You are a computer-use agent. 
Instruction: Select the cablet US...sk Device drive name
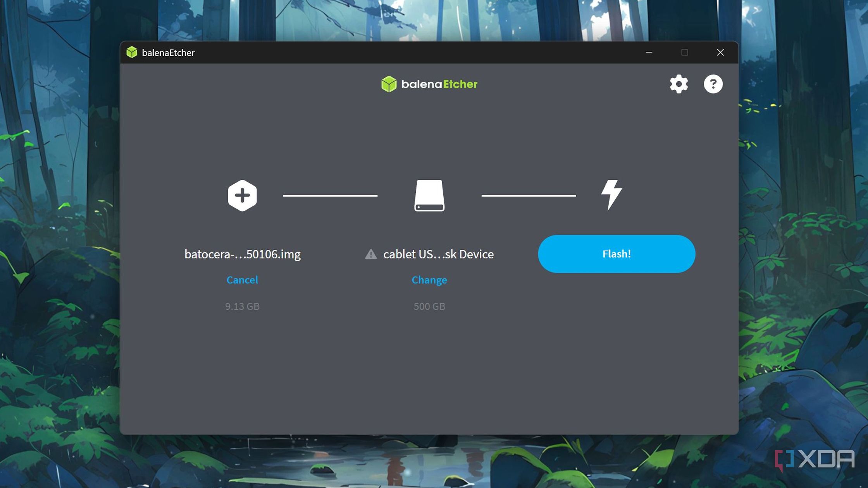click(439, 254)
